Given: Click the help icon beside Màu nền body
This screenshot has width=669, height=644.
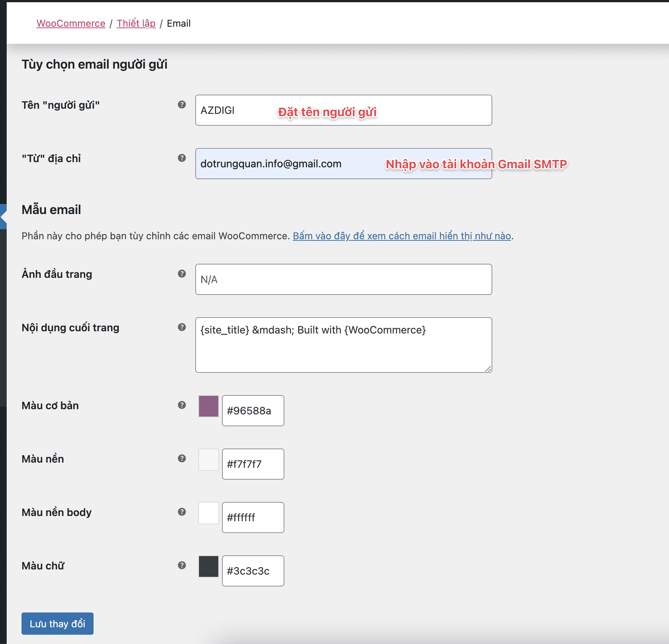Looking at the screenshot, I should click(x=182, y=512).
